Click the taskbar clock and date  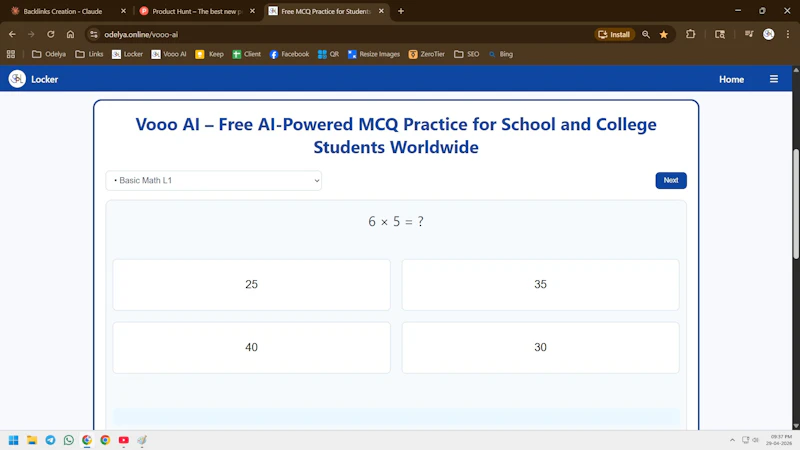click(x=781, y=440)
